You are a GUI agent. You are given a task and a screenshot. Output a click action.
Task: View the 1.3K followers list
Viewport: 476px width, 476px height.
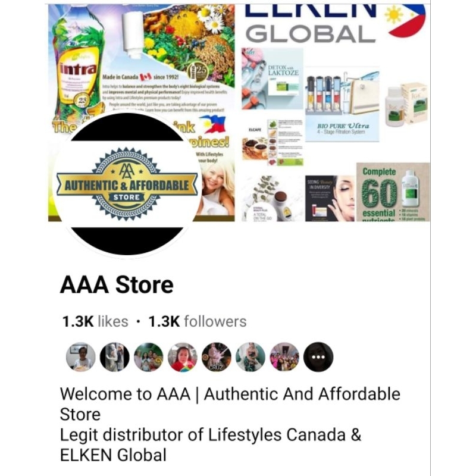pyautogui.click(x=198, y=321)
